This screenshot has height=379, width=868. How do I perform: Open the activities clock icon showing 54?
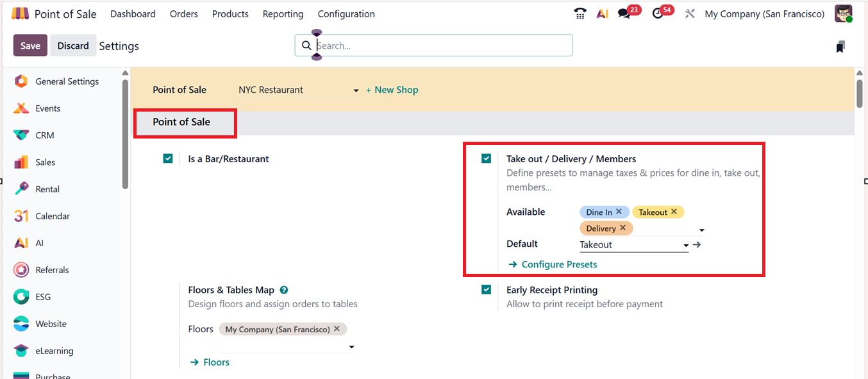658,13
